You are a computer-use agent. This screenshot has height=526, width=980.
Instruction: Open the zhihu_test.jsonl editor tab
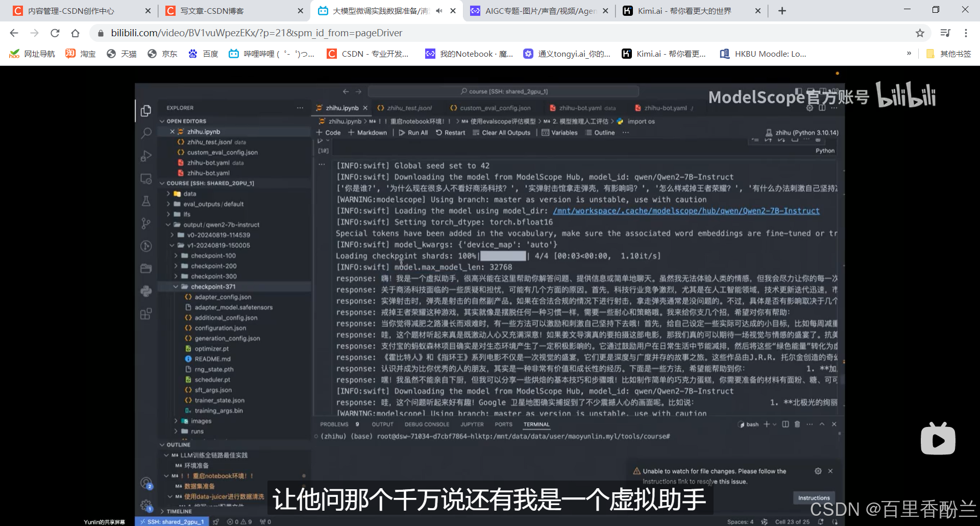point(404,108)
